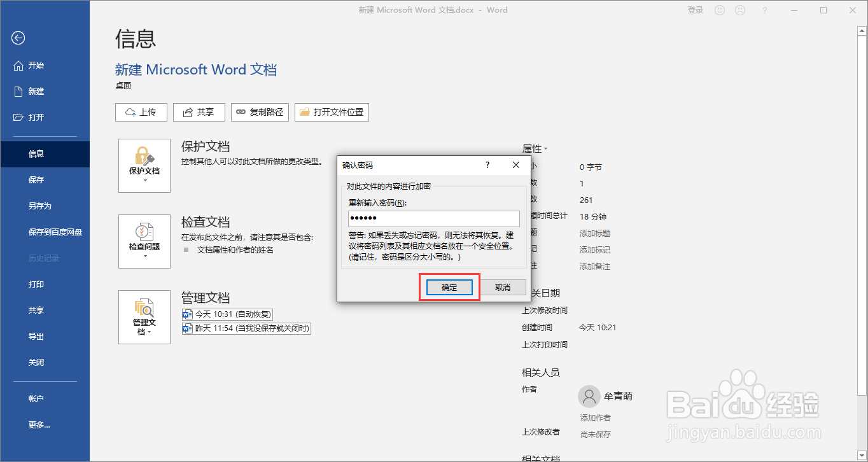868x462 pixels.
Task: Click the back arrow icon in sidebar
Action: tap(18, 38)
